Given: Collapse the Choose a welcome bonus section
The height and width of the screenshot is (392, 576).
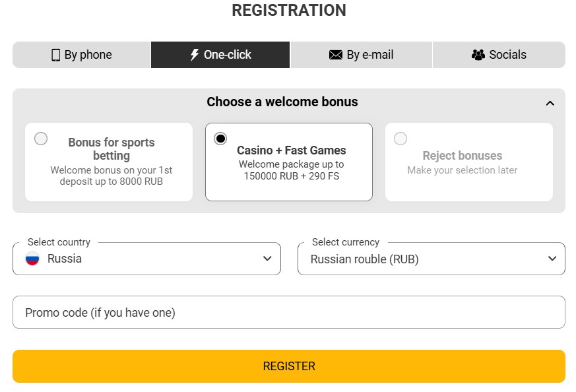Looking at the screenshot, I should pyautogui.click(x=550, y=103).
